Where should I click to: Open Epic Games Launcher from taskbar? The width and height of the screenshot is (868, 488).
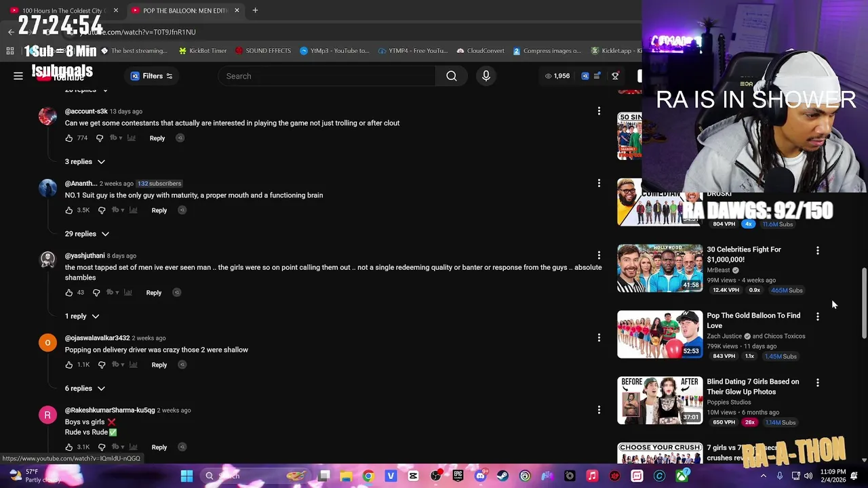pos(458,476)
